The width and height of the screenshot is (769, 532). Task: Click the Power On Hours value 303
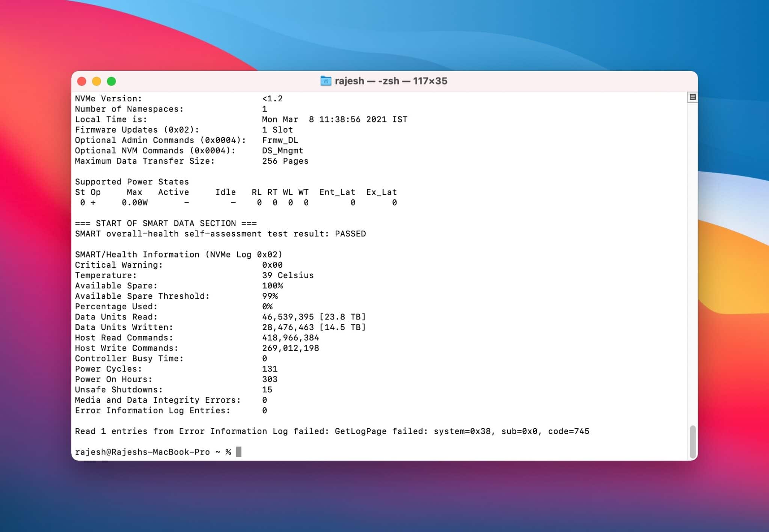pyautogui.click(x=270, y=379)
